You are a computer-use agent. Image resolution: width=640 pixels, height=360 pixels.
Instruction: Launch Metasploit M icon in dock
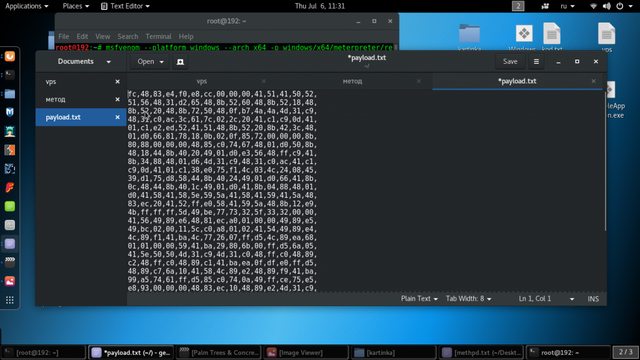tap(10, 112)
